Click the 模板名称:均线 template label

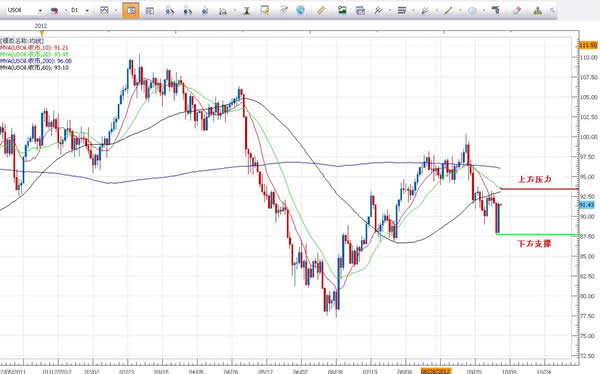click(x=22, y=41)
